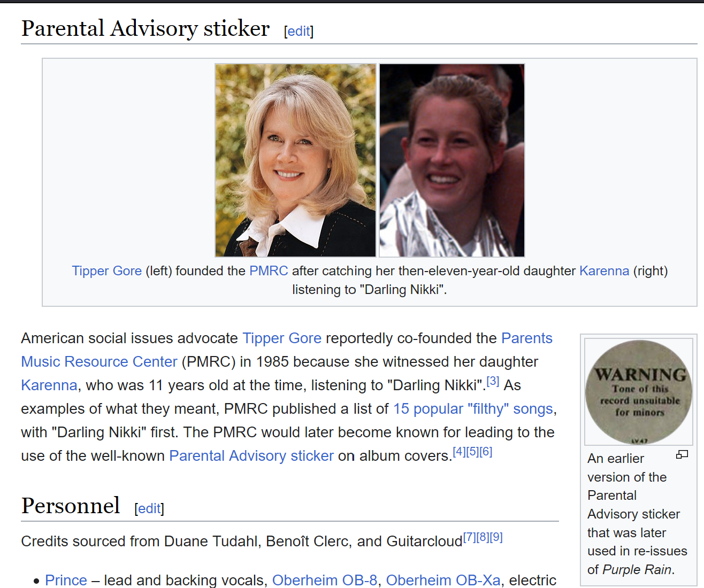Screen dimensions: 704x588
Task: Open Karenna link in image caption
Action: (604, 271)
